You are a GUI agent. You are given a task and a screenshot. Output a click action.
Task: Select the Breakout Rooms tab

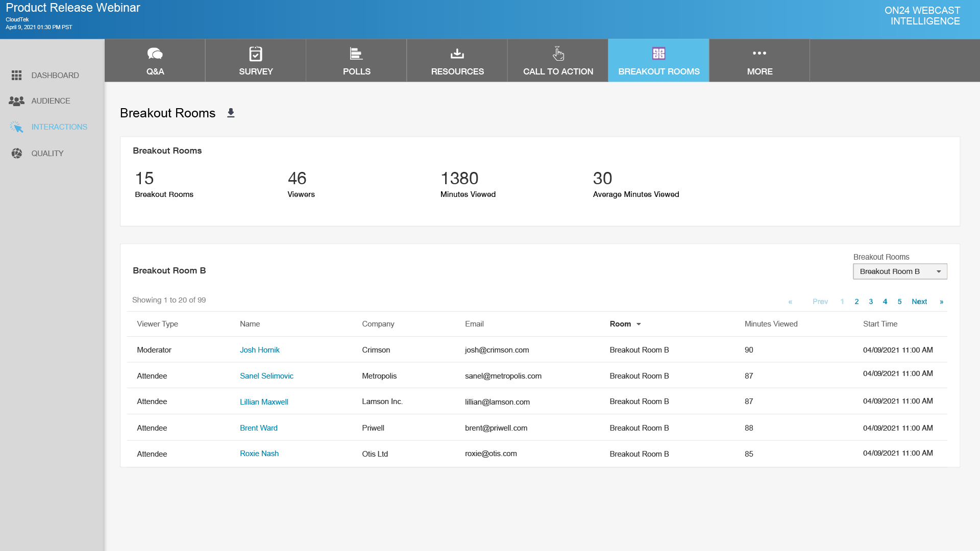pyautogui.click(x=658, y=71)
